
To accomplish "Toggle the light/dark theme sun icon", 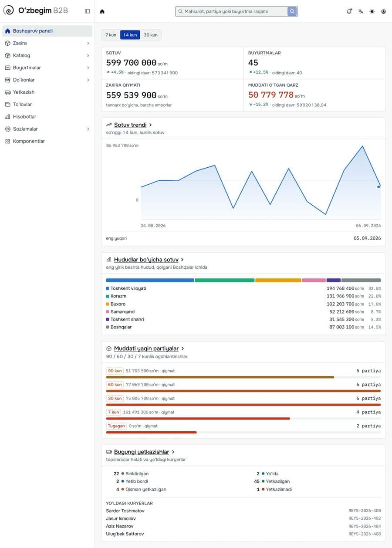I will click(x=372, y=11).
